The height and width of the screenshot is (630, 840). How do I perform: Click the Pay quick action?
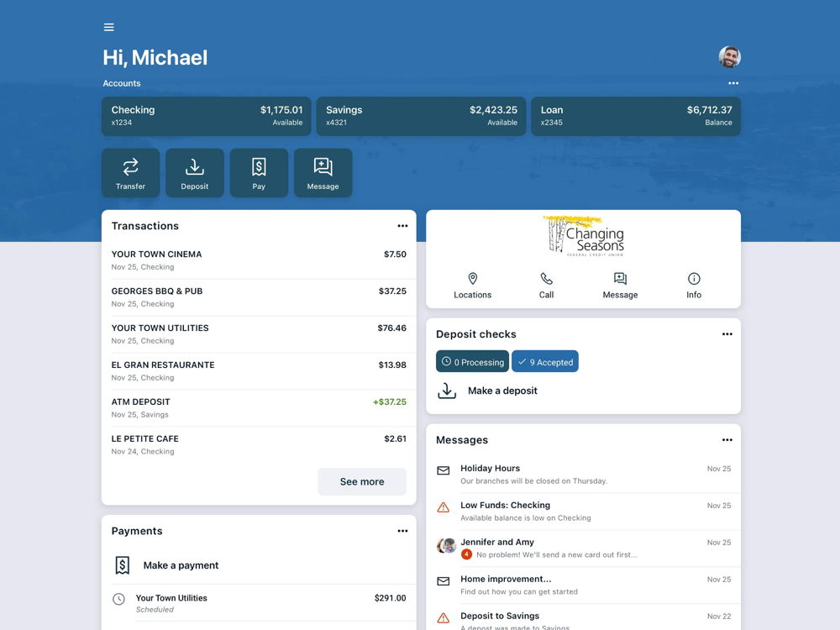click(x=259, y=173)
